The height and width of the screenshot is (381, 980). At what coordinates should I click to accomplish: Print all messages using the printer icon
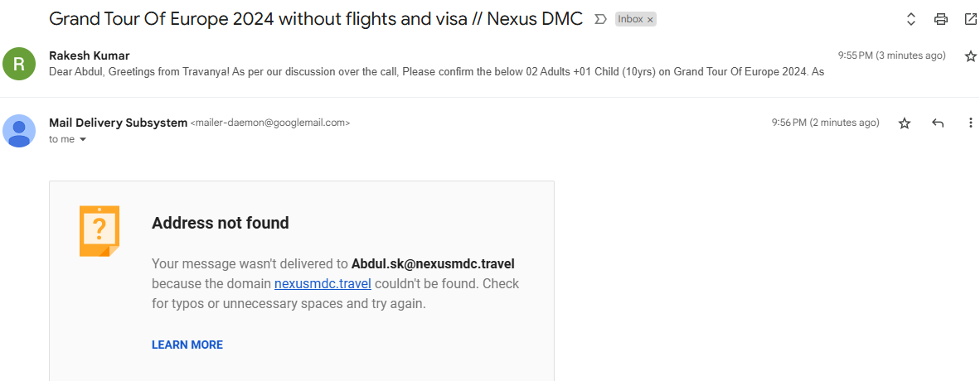click(941, 19)
